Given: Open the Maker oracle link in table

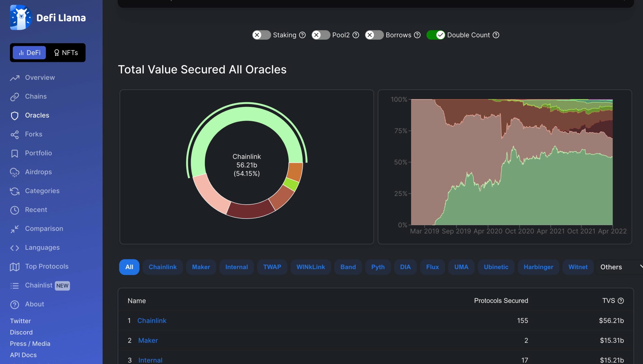Looking at the screenshot, I should pos(148,340).
